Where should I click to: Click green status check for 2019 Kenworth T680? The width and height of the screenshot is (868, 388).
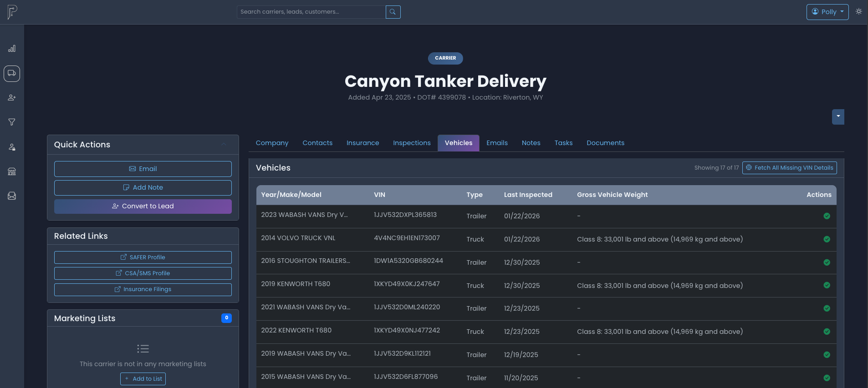827,285
